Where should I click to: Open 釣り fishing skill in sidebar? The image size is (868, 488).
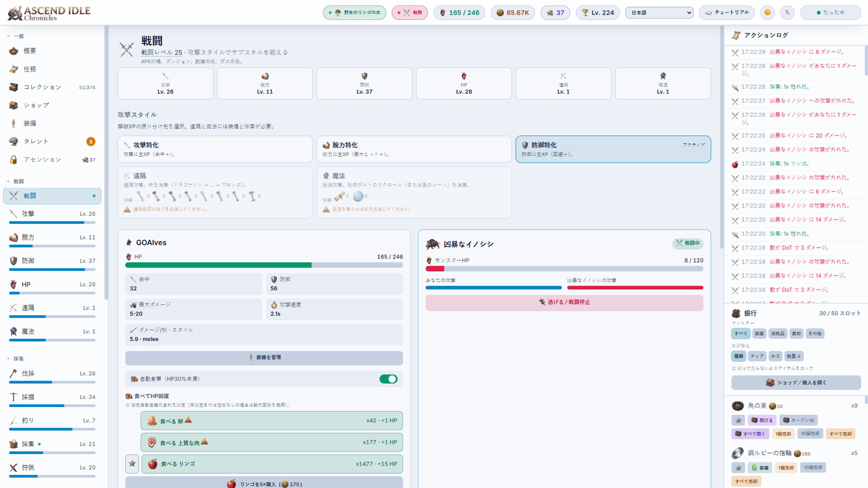[52, 423]
